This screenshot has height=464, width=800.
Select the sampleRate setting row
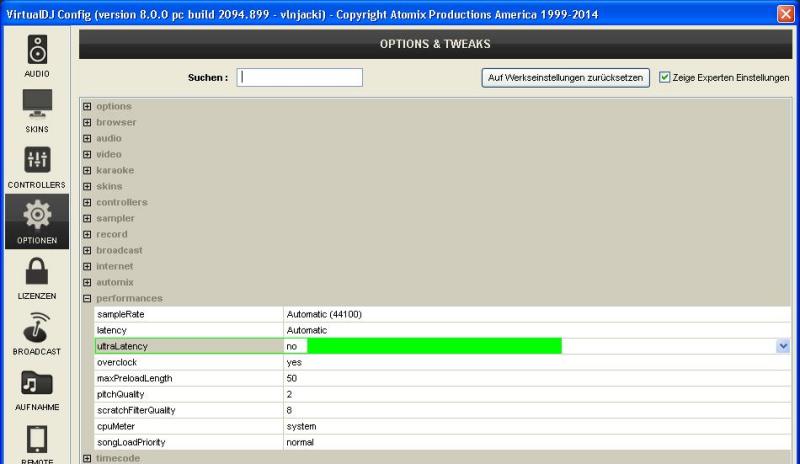click(x=443, y=314)
